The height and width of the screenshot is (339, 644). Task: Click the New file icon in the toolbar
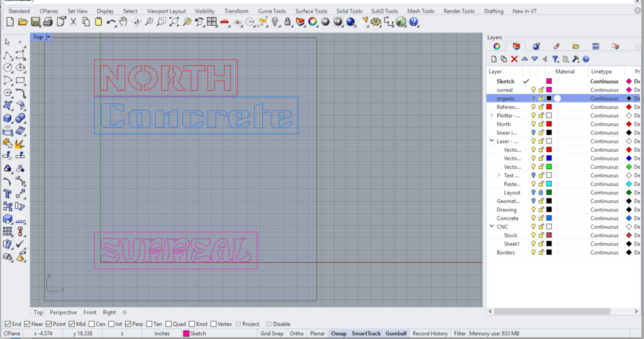pyautogui.click(x=10, y=22)
